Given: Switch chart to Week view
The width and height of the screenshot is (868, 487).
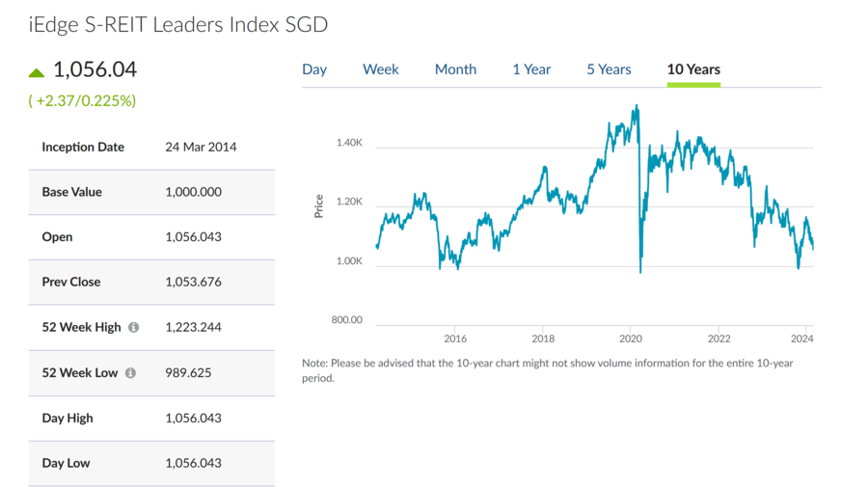Looking at the screenshot, I should point(380,69).
